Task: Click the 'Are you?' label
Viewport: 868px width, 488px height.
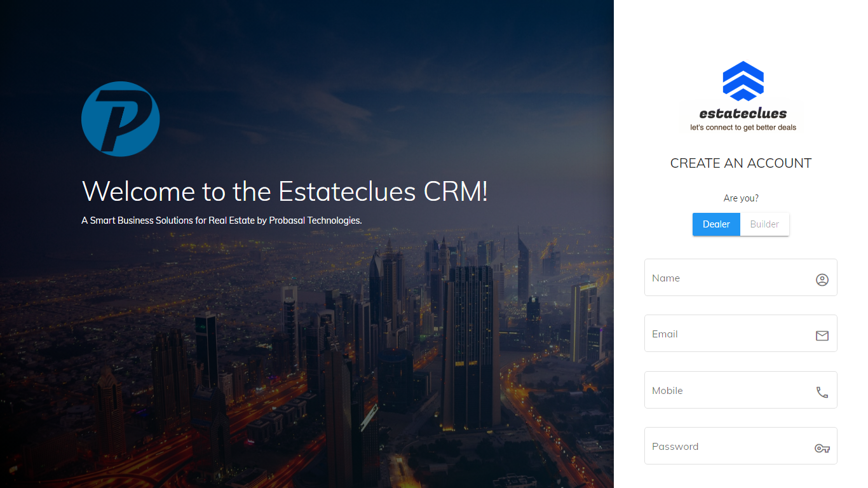Action: (x=741, y=198)
